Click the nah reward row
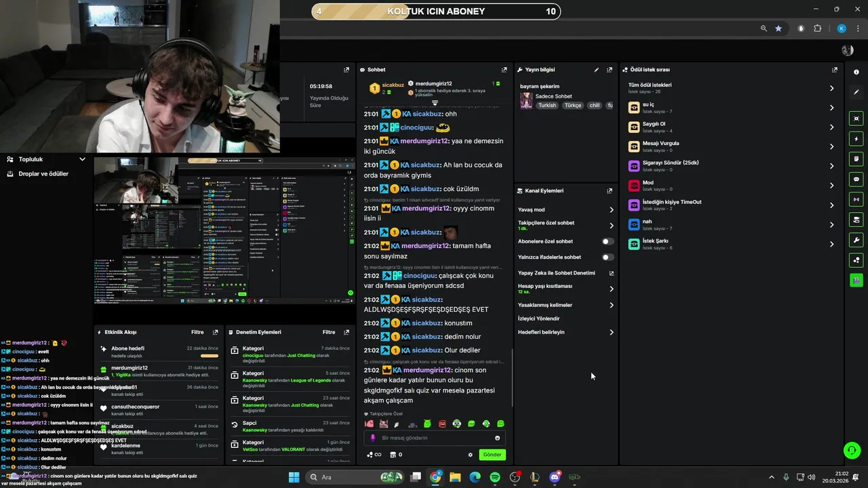Viewport: 868px width, 488px height. tap(731, 224)
